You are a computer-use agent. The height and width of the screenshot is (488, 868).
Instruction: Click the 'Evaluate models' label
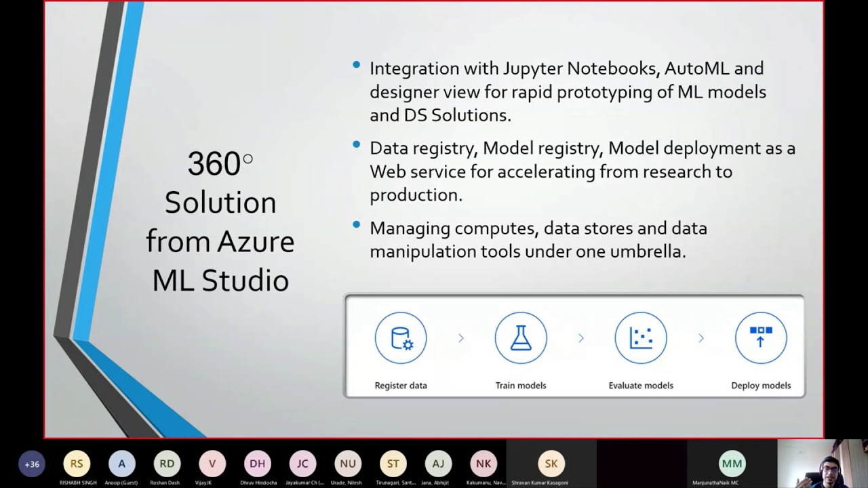[x=641, y=385]
